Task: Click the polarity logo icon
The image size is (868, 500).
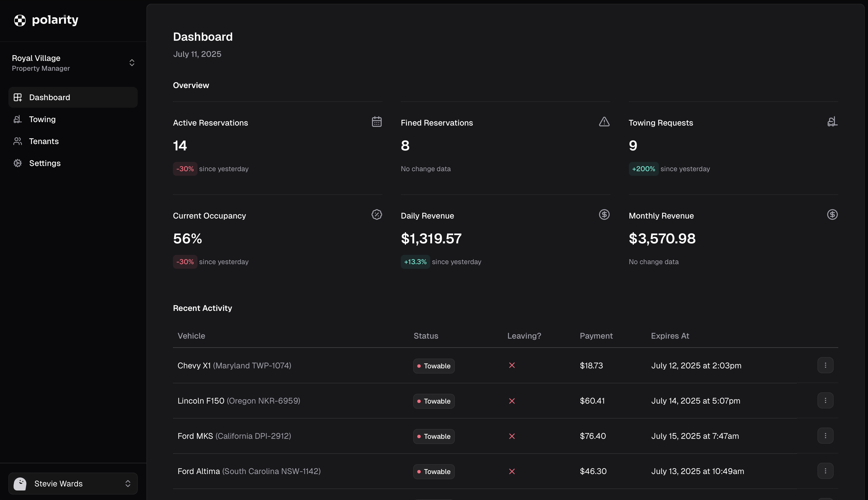Action: 20,20
